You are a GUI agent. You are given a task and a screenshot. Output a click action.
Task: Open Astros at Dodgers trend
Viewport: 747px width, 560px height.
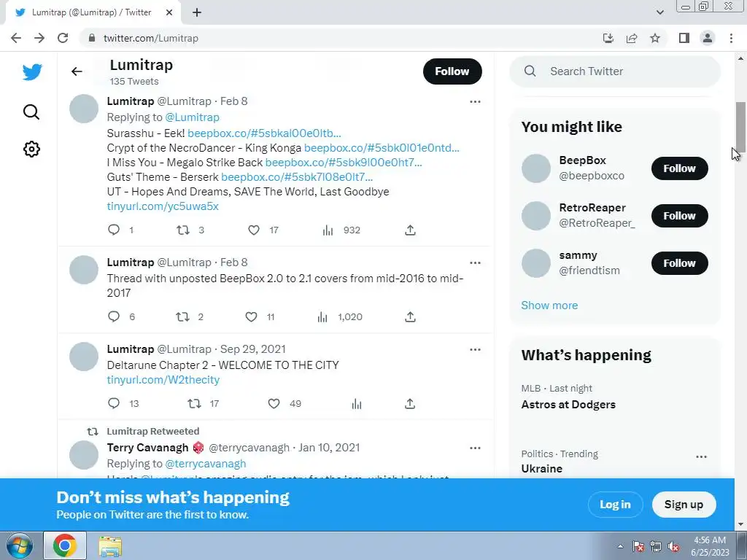pos(568,404)
